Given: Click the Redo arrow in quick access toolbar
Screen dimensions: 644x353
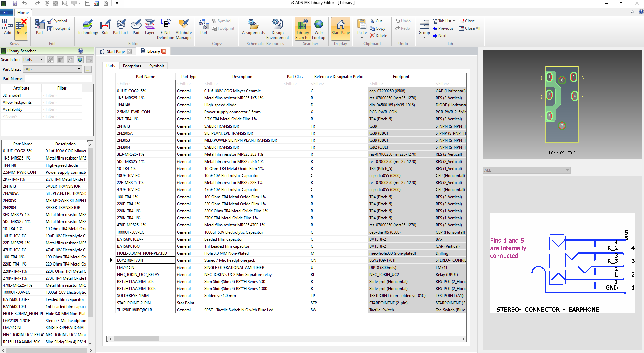Looking at the screenshot, I should [x=38, y=3].
